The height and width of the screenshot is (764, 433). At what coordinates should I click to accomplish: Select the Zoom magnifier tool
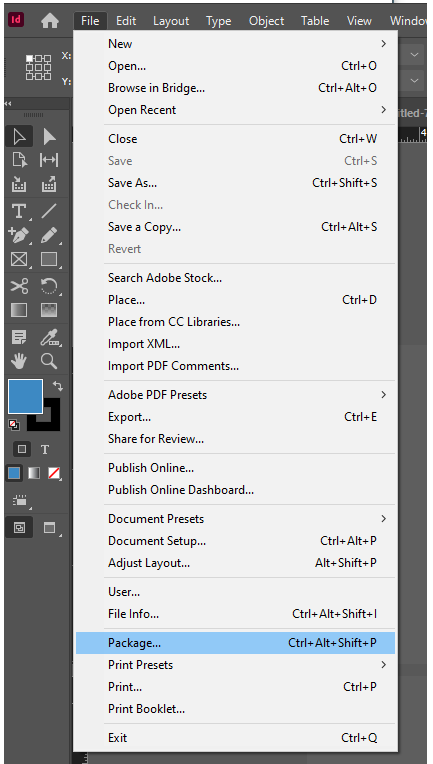49,361
